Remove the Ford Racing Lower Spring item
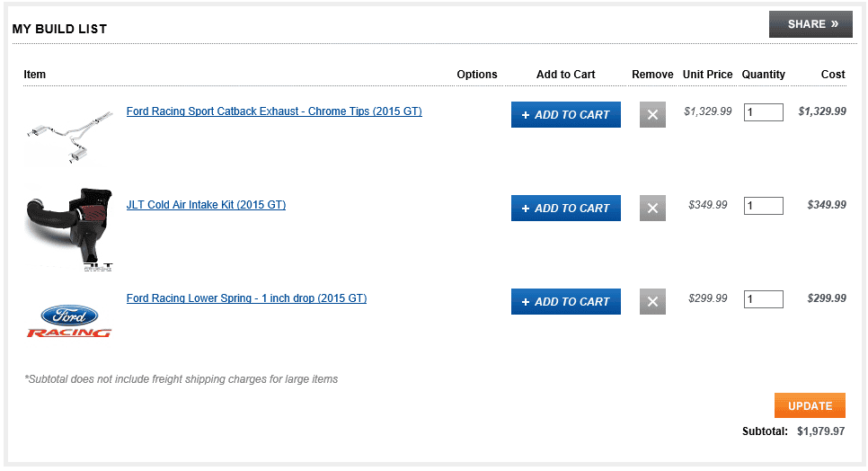This screenshot has width=868, height=471. [x=652, y=302]
